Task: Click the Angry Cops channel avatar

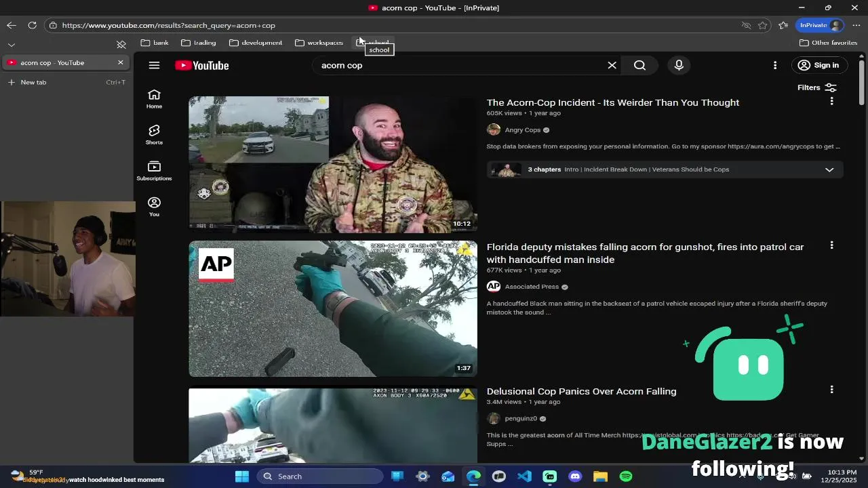Action: 494,129
